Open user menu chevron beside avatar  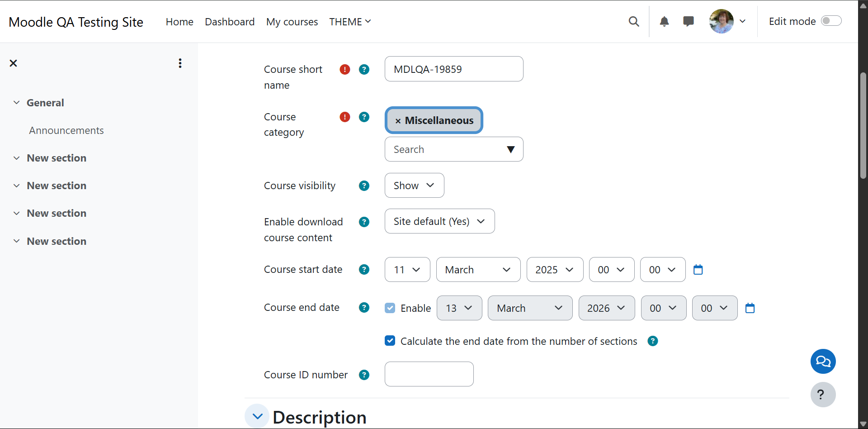pos(742,21)
